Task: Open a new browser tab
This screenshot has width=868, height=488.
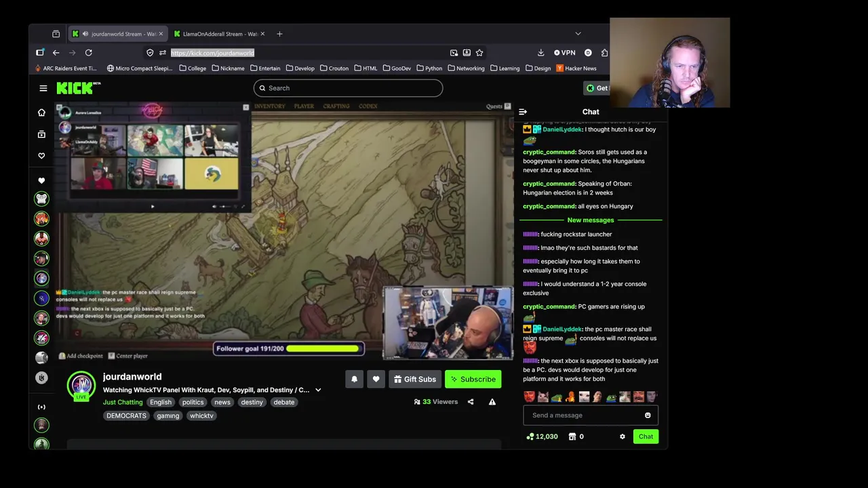Action: coord(279,34)
